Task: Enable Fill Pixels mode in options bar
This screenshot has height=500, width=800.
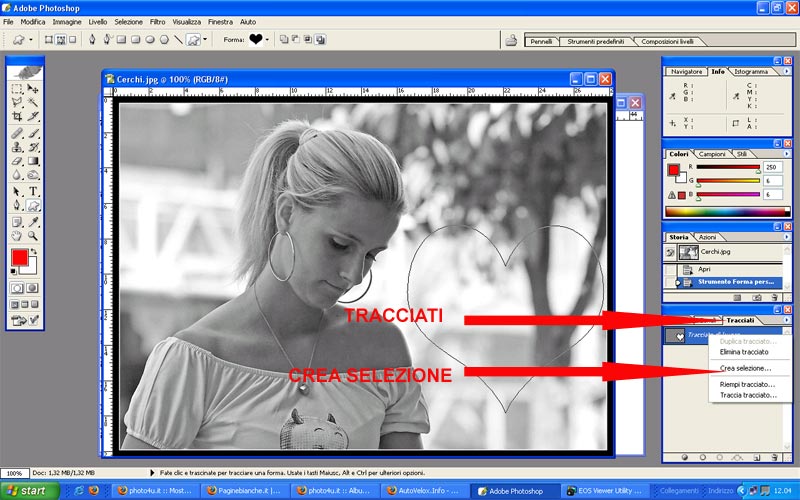Action: pos(72,39)
